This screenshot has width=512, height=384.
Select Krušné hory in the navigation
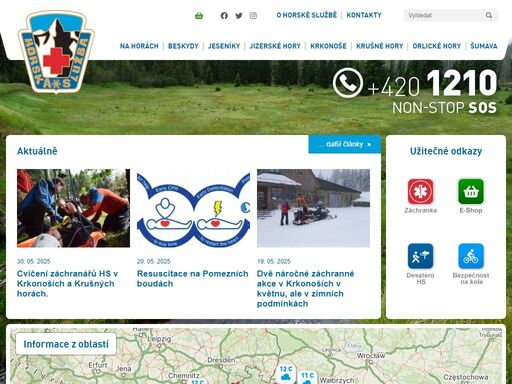[x=379, y=46]
